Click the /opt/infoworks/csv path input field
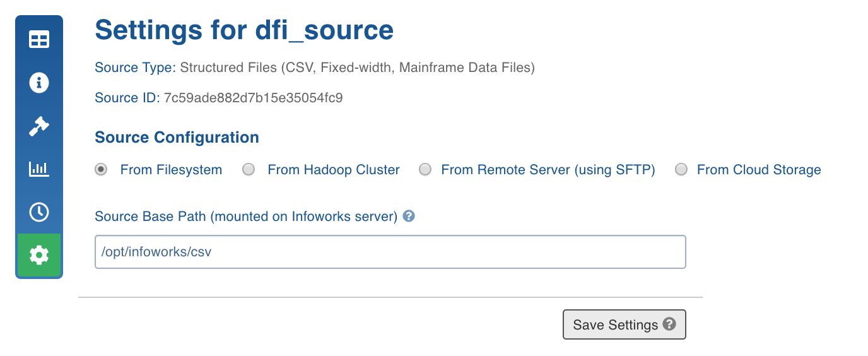Image resolution: width=868 pixels, height=356 pixels. tap(390, 252)
